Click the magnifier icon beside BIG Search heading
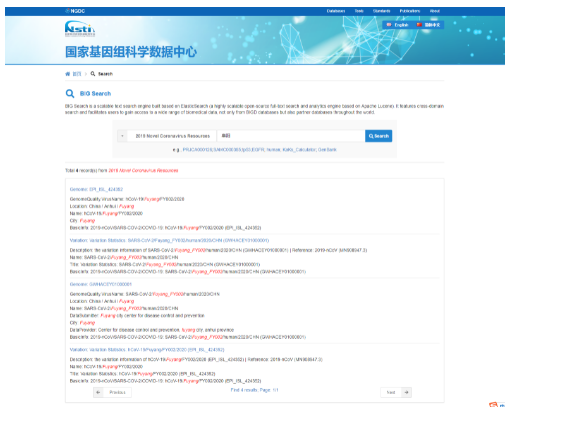 click(70, 94)
